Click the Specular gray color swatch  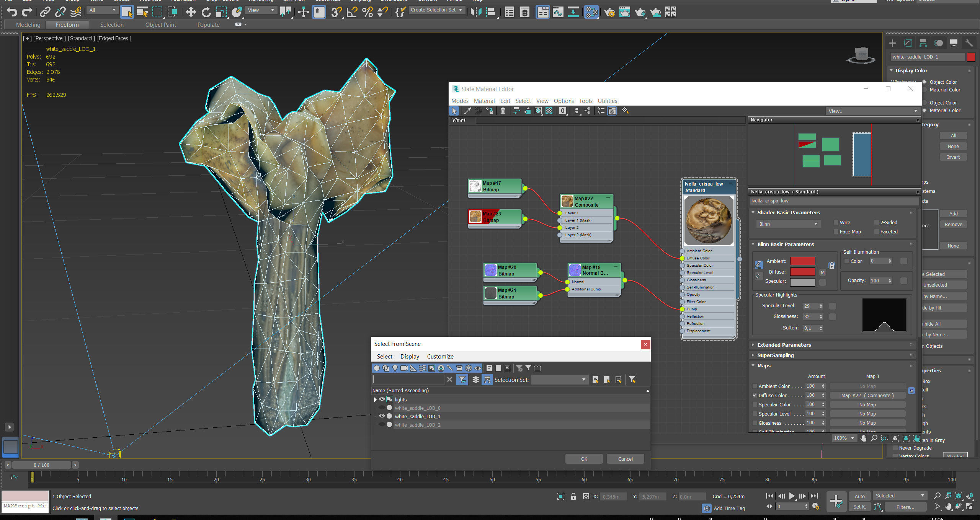pyautogui.click(x=802, y=282)
